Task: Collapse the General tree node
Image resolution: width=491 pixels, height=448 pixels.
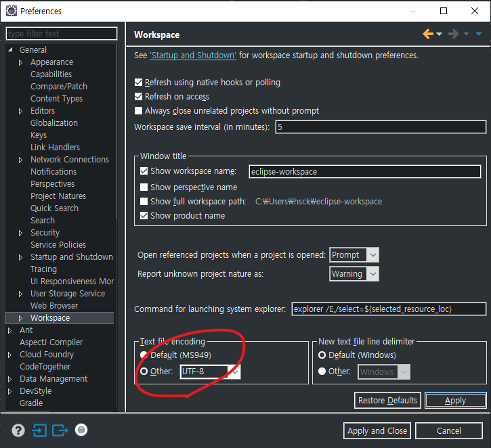Action: (x=10, y=50)
